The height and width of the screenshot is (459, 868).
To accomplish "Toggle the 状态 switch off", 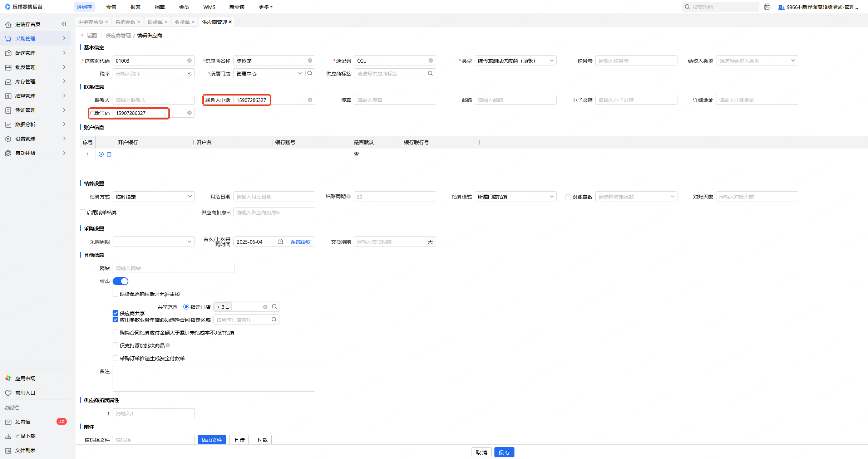I will (120, 281).
